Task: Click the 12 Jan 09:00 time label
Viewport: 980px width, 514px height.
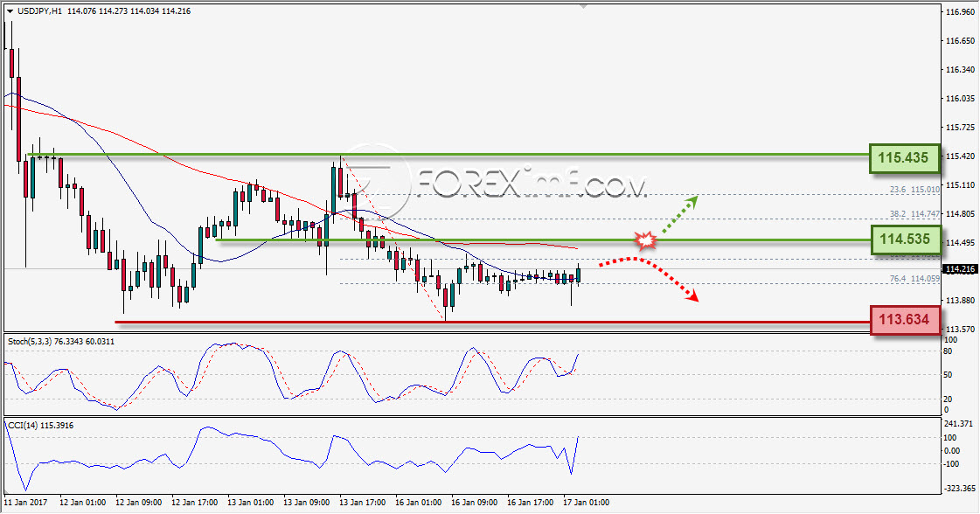Action: tap(139, 502)
